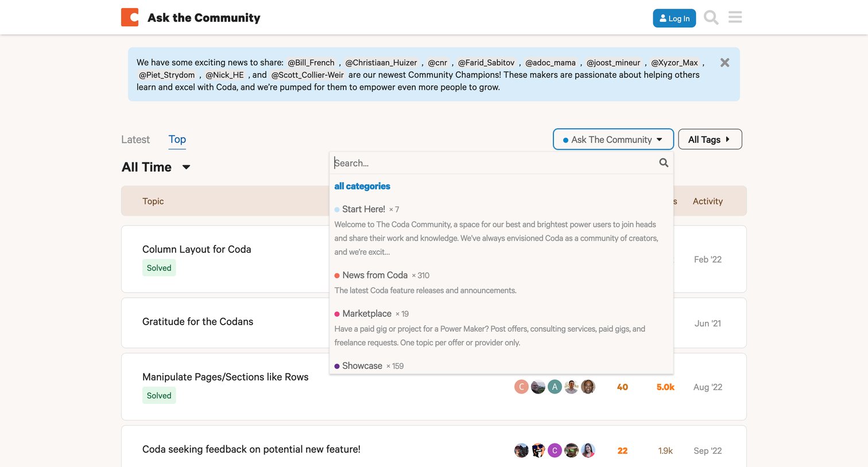Click the @Farid_Sabitov mention
The image size is (868, 467).
click(x=486, y=63)
